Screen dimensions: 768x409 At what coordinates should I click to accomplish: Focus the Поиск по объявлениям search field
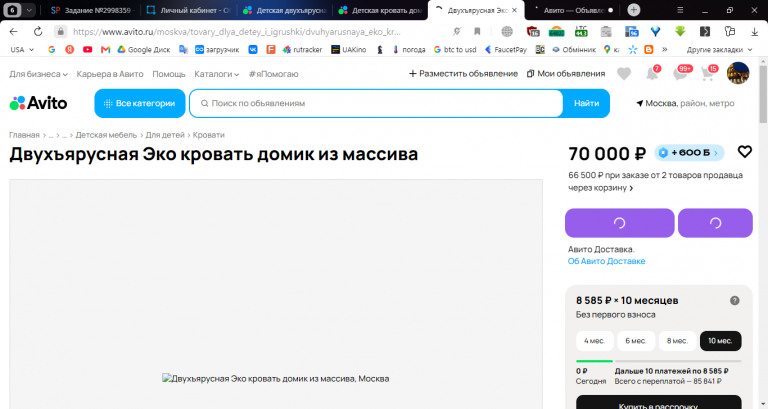pyautogui.click(x=376, y=103)
